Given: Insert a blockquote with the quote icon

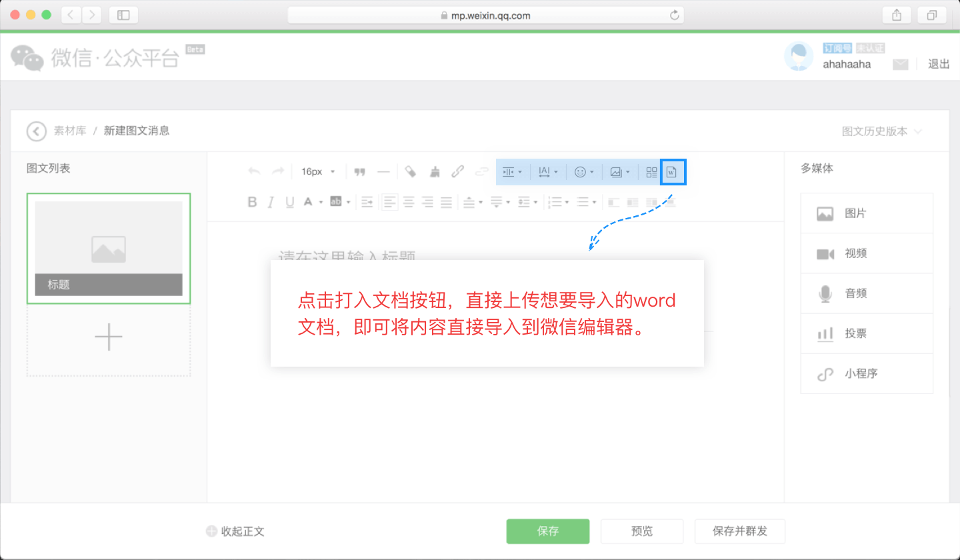Looking at the screenshot, I should pyautogui.click(x=360, y=171).
